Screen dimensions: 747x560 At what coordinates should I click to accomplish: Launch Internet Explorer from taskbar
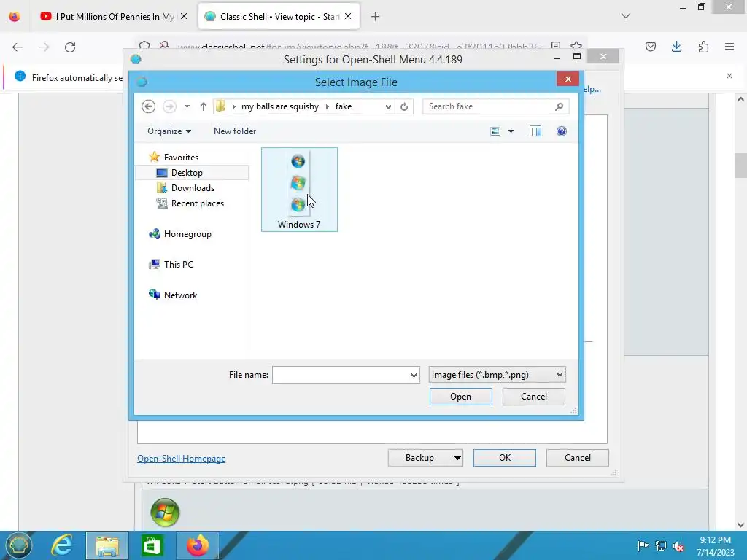[x=62, y=545]
